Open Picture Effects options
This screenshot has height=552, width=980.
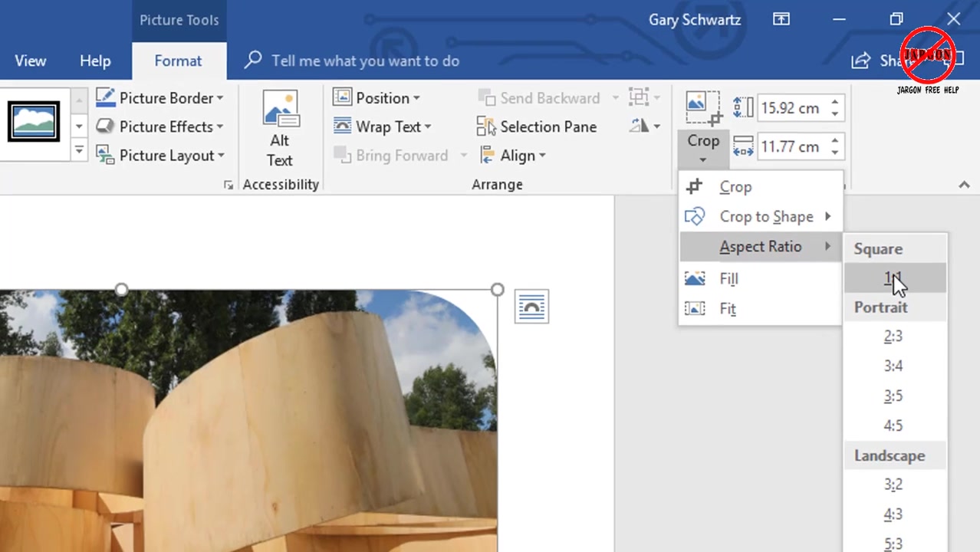point(165,127)
